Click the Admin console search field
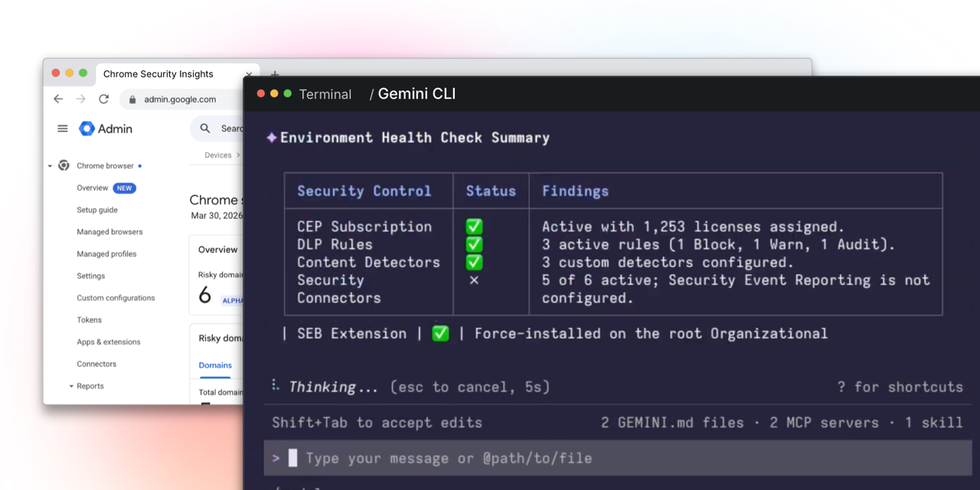 (x=217, y=129)
